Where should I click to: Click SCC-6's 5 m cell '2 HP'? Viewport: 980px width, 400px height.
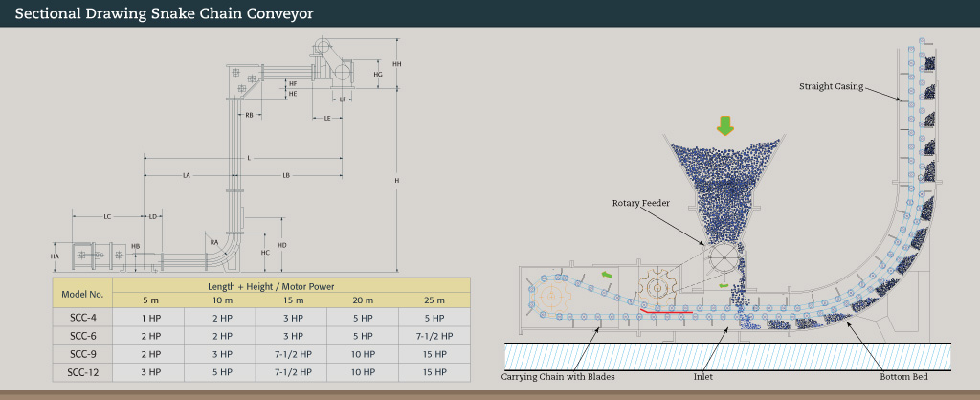tap(148, 336)
